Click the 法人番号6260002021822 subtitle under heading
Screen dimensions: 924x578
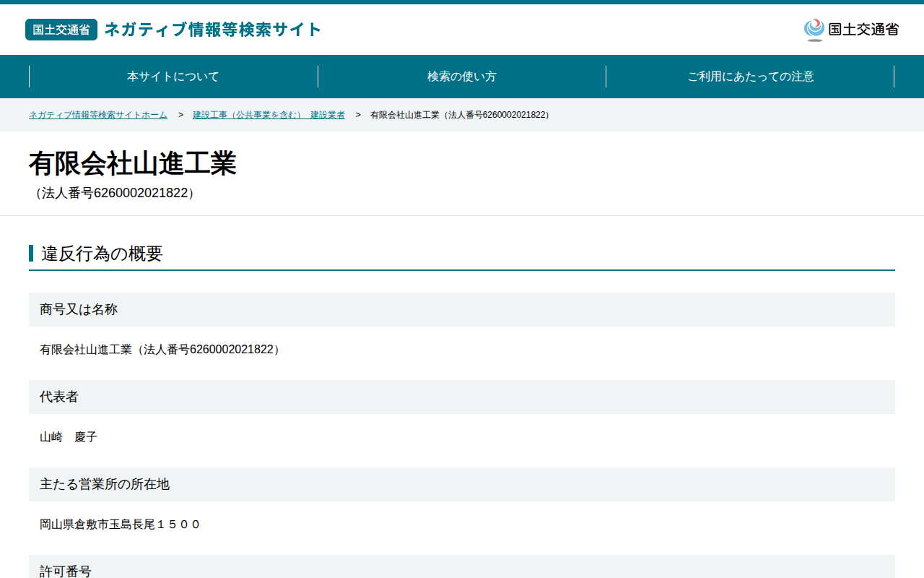tap(114, 194)
